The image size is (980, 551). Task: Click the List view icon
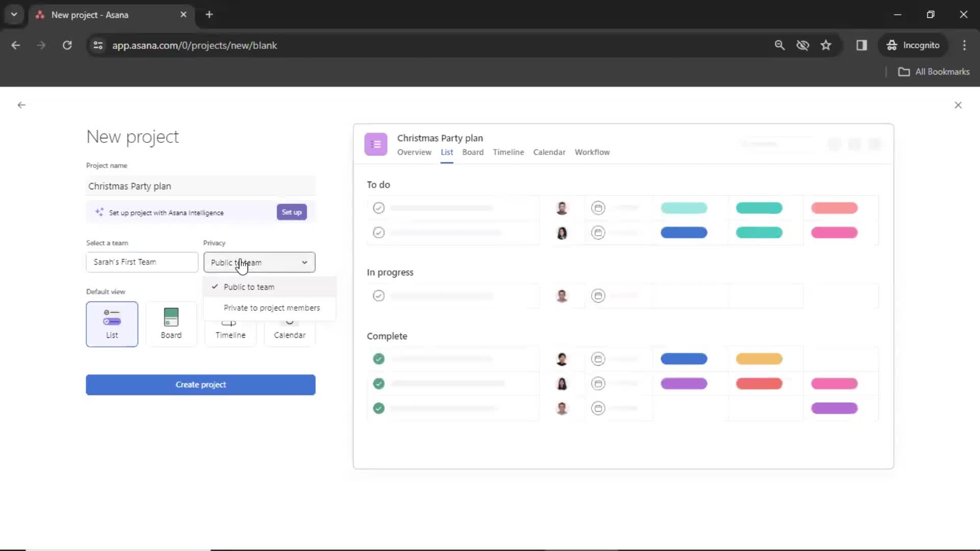(x=112, y=323)
